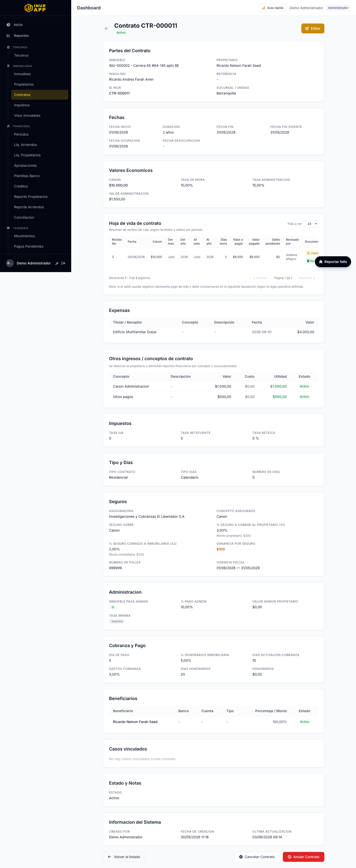The image size is (356, 868).
Task: Open the Visor Inmuebles menu item
Action: [27, 116]
